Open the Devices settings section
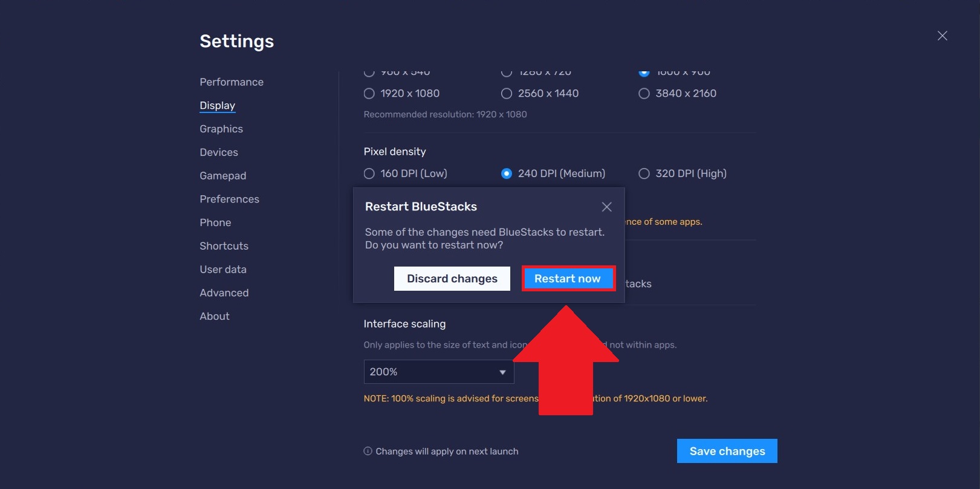980x489 pixels. click(x=219, y=152)
